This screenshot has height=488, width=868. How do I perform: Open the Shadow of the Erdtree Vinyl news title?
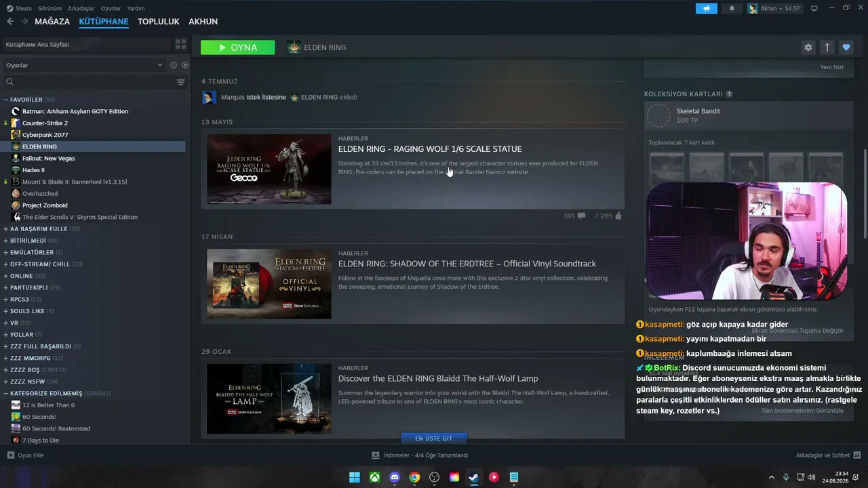[x=467, y=264]
